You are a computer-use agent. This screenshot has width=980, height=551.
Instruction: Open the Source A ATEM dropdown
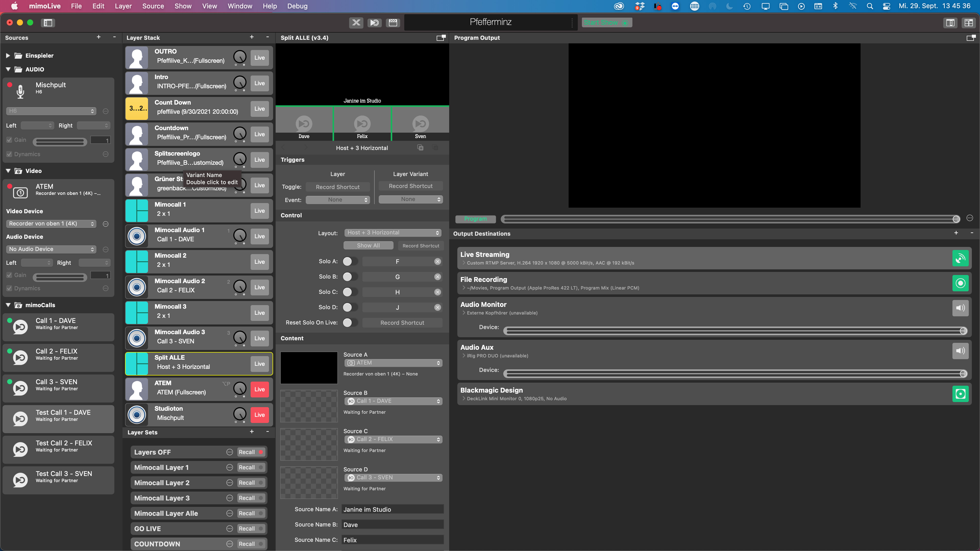click(394, 363)
